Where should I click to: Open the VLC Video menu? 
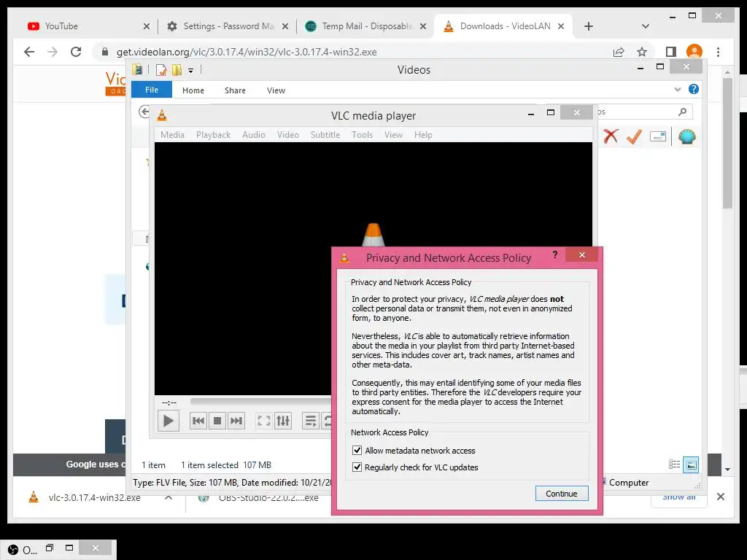tap(288, 135)
